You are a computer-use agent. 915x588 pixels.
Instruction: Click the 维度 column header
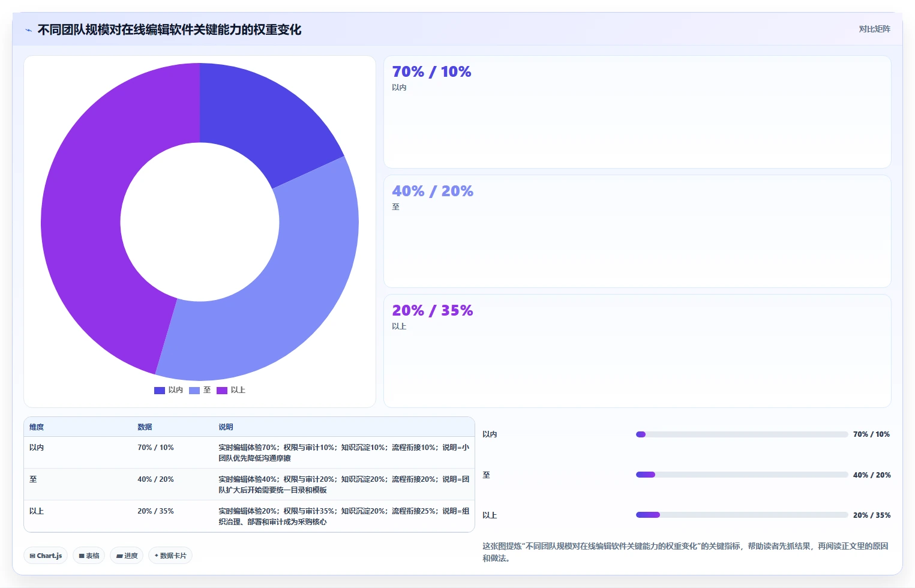pyautogui.click(x=37, y=427)
